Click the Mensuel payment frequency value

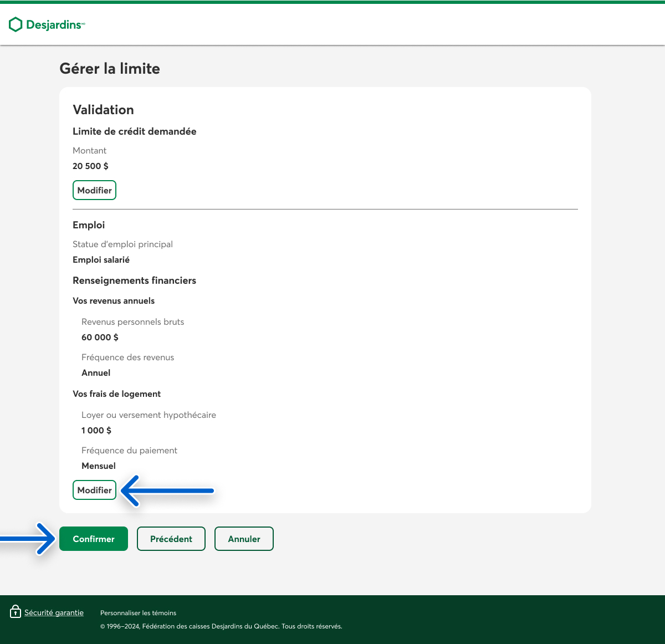tap(99, 466)
